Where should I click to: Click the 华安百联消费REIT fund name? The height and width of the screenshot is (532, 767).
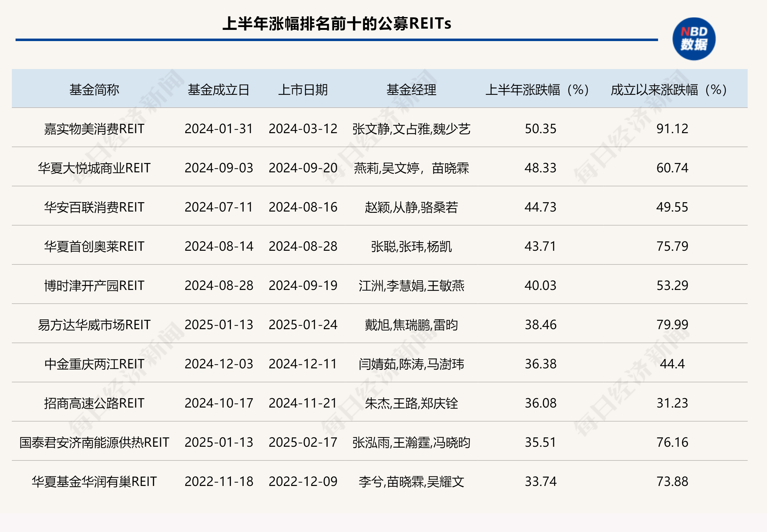pyautogui.click(x=94, y=207)
